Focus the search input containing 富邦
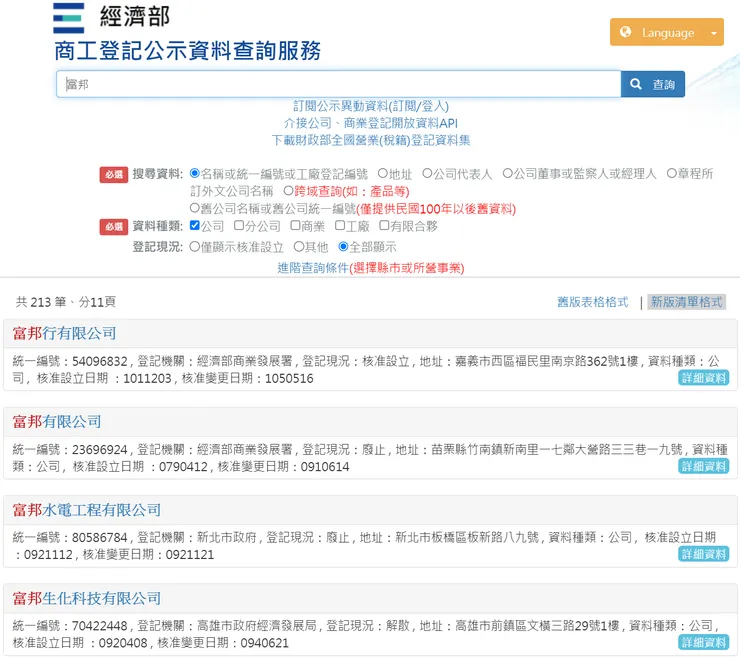Viewport: 740px width, 658px height. pyautogui.click(x=338, y=84)
